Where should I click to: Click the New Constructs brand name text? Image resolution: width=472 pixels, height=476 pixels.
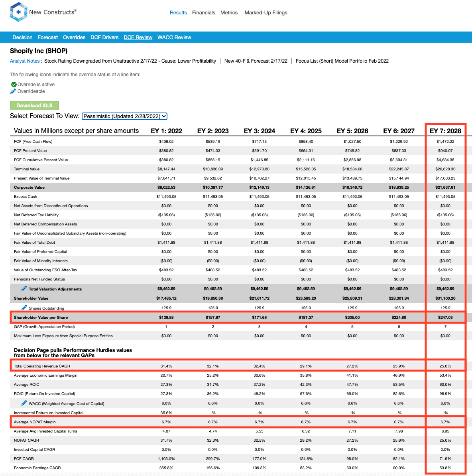[x=53, y=12]
